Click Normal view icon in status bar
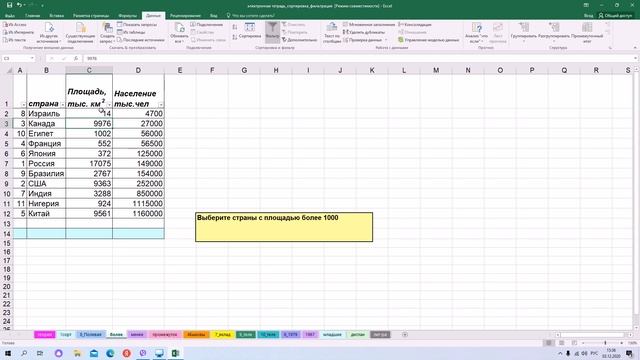 (549, 343)
